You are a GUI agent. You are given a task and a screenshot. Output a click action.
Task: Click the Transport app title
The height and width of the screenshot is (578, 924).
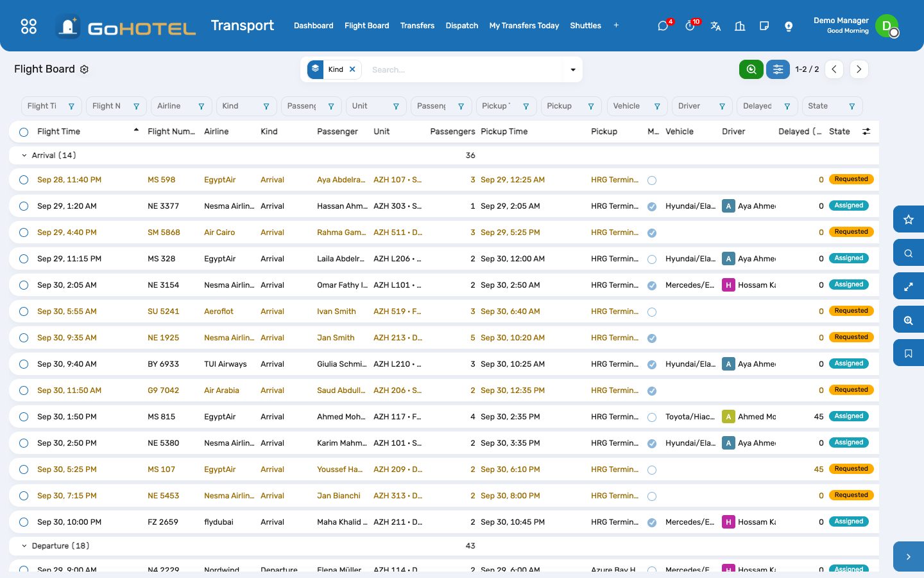pyautogui.click(x=243, y=26)
